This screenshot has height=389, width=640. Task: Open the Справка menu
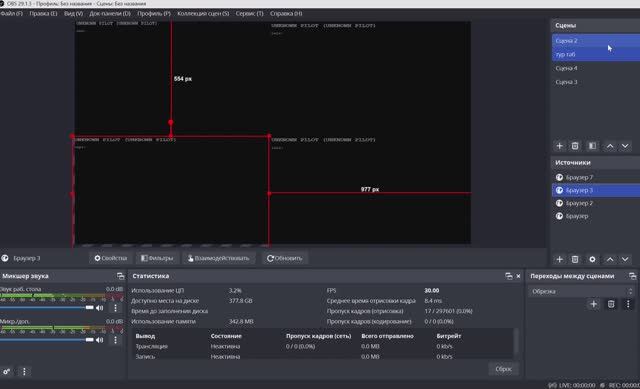pyautogui.click(x=286, y=13)
